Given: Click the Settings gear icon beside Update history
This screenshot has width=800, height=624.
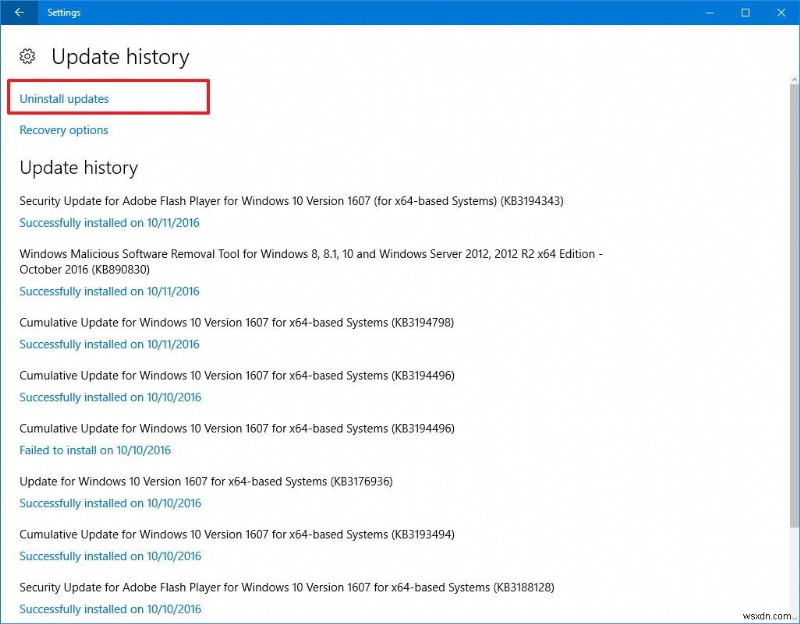Looking at the screenshot, I should [x=29, y=57].
